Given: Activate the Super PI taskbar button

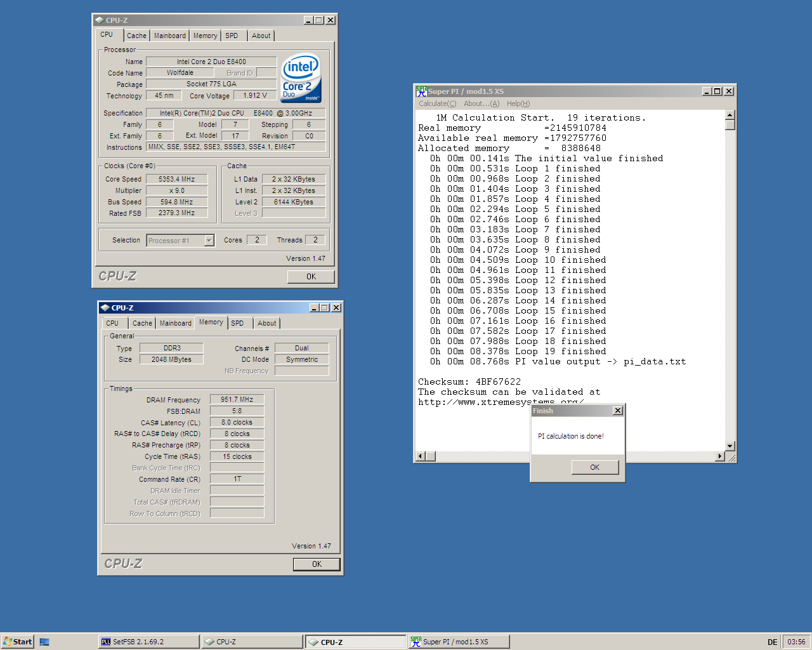Looking at the screenshot, I should [459, 642].
